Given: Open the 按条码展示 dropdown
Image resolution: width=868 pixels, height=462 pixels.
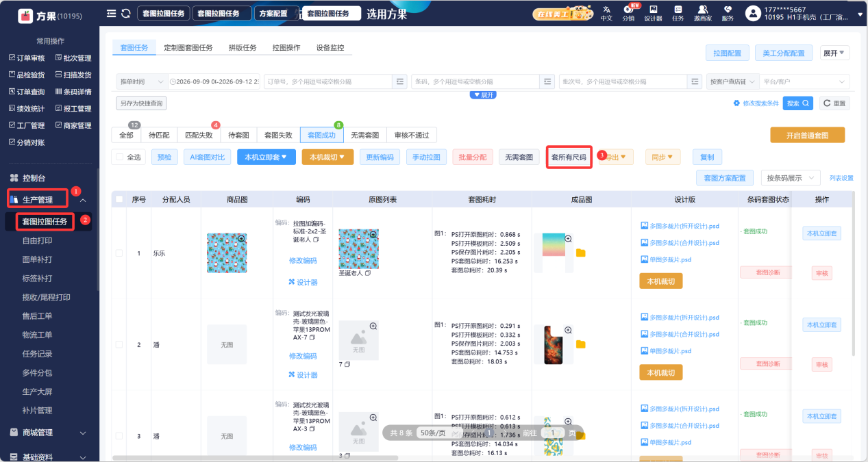Looking at the screenshot, I should 791,178.
